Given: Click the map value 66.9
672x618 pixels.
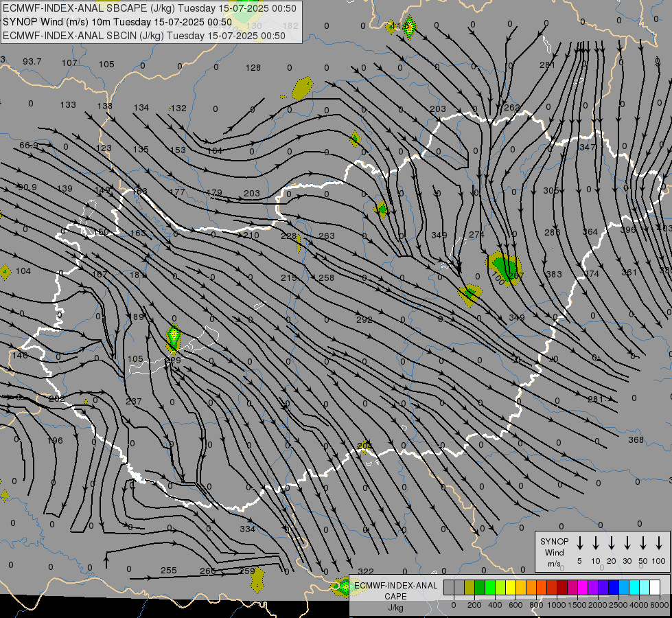Looking at the screenshot, I should tap(29, 146).
